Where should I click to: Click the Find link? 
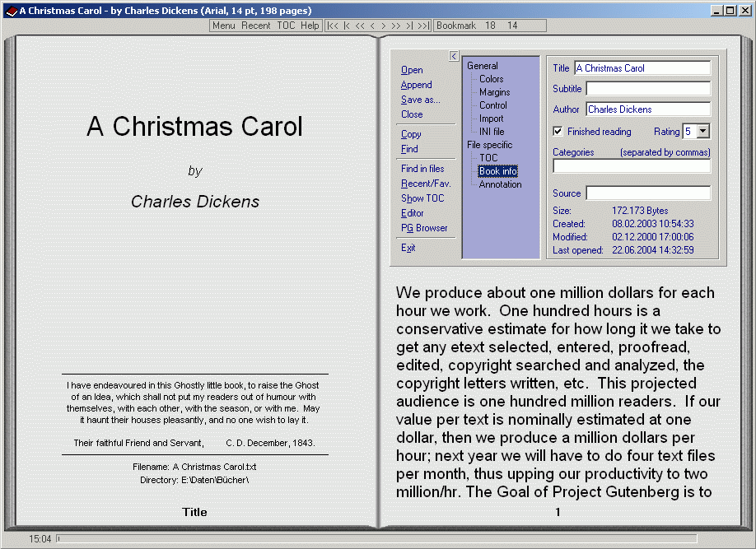[x=409, y=149]
